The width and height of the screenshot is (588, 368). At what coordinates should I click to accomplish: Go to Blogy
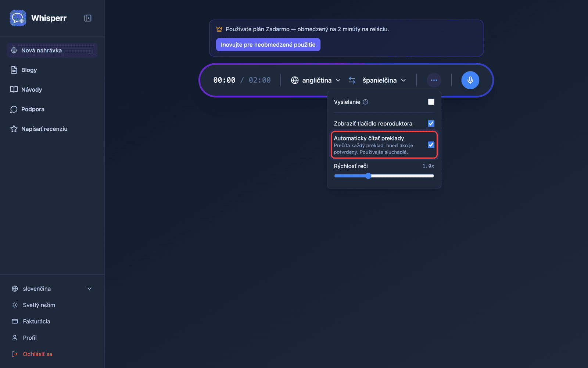52,70
